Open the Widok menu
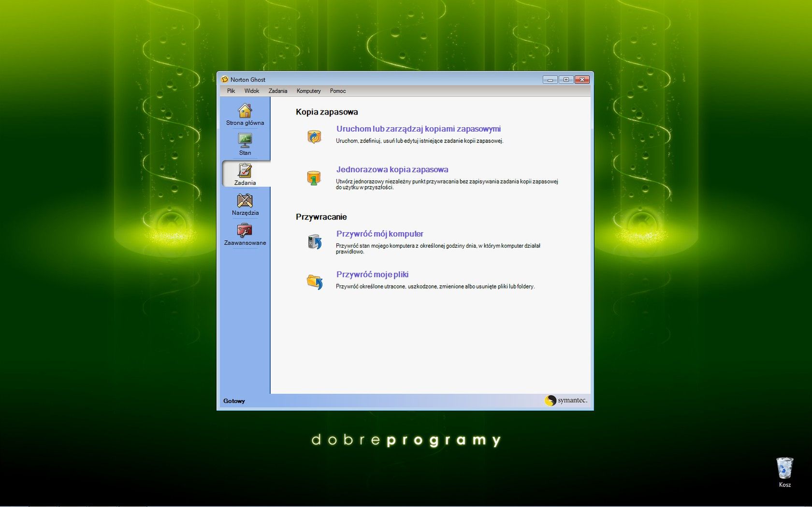The height and width of the screenshot is (507, 812). (x=252, y=91)
